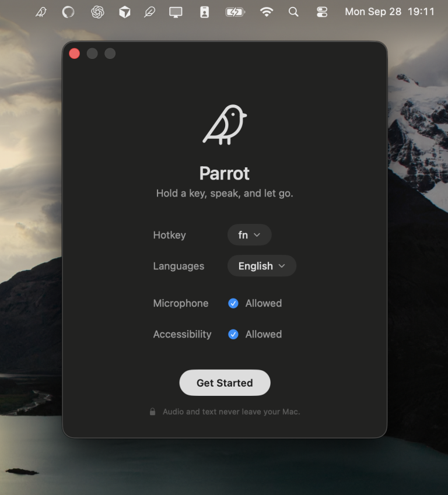This screenshot has width=448, height=495.
Task: Click the Accessibility blue checkmark
Action: [x=233, y=334]
